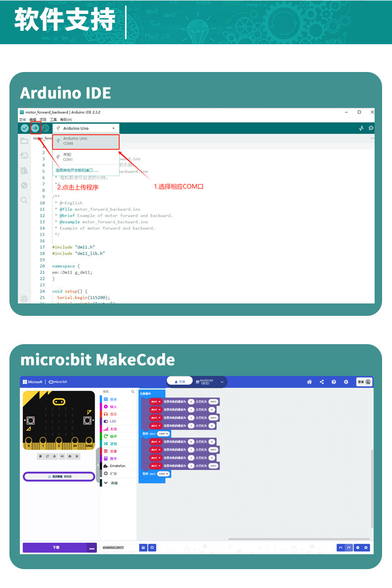Open the Debug panel icon in Arduino sidebar
The height and width of the screenshot is (588, 392).
[x=24, y=185]
